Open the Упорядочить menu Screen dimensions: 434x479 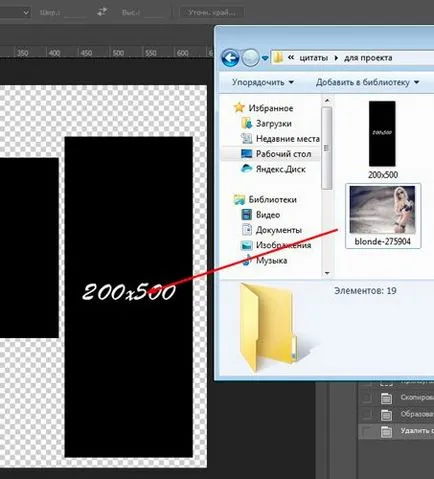[x=263, y=82]
